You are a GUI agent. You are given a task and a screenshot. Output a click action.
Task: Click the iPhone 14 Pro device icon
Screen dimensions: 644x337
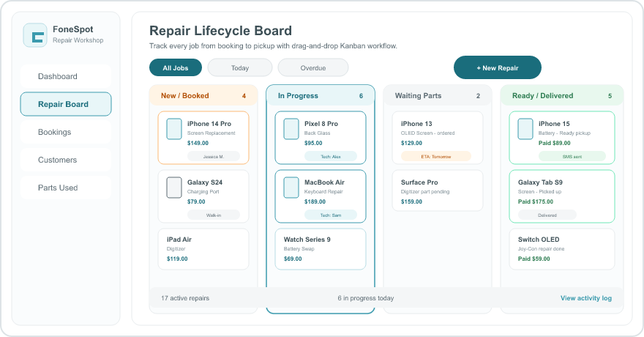pos(174,129)
